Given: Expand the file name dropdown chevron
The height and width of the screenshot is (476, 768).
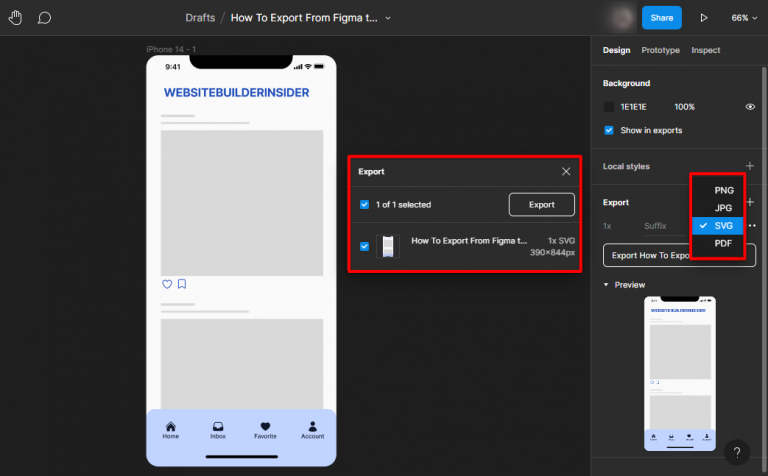Looking at the screenshot, I should [x=388, y=18].
